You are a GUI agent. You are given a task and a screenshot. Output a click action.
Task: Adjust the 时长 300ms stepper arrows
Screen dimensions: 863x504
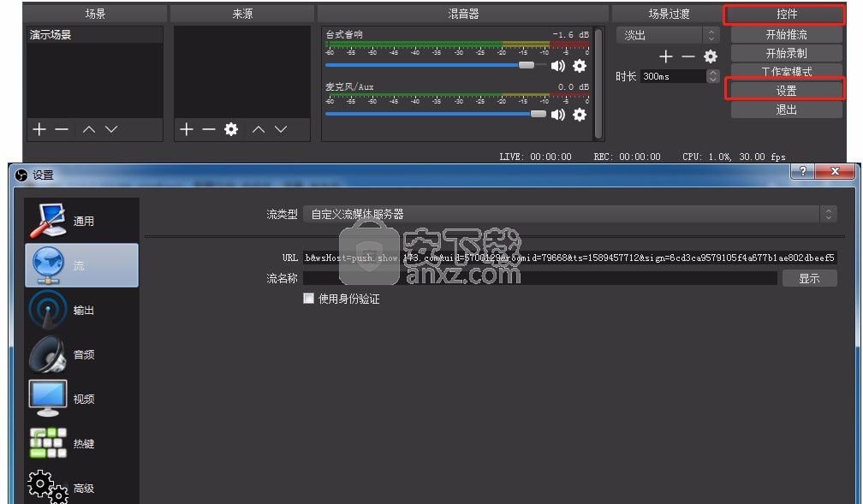tap(713, 76)
